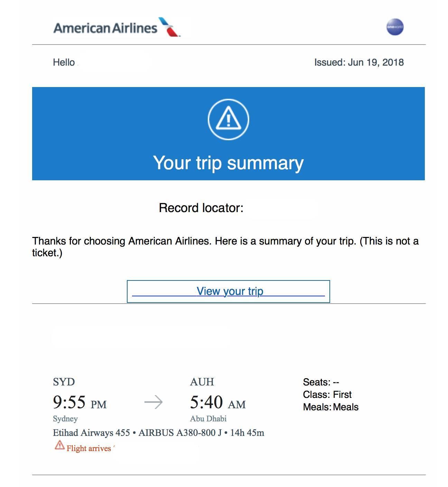Click the circled warning triangle icon
Viewport: 448px width, 487px height.
[x=228, y=119]
